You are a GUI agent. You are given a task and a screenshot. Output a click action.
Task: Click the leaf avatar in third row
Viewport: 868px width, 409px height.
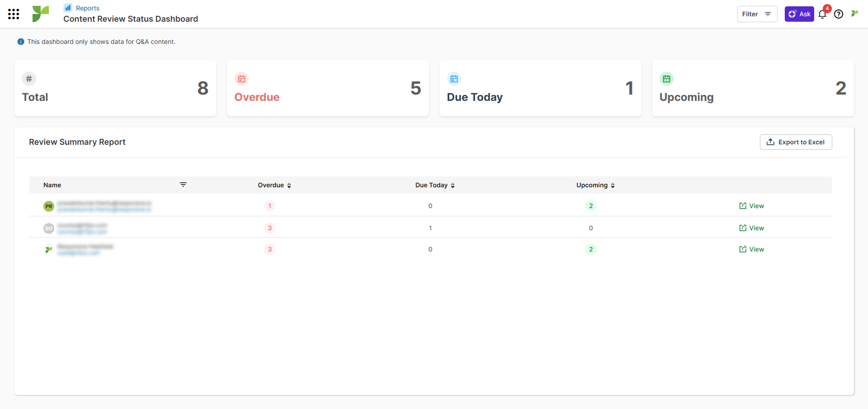[49, 249]
